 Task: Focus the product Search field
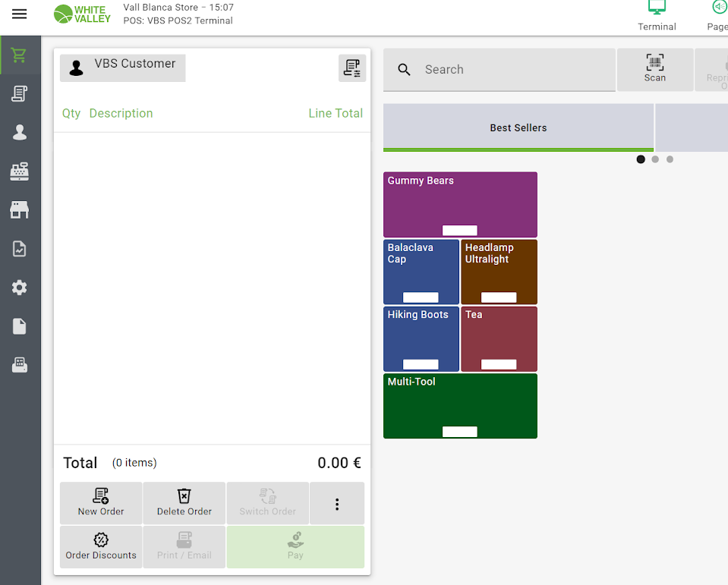coord(499,70)
